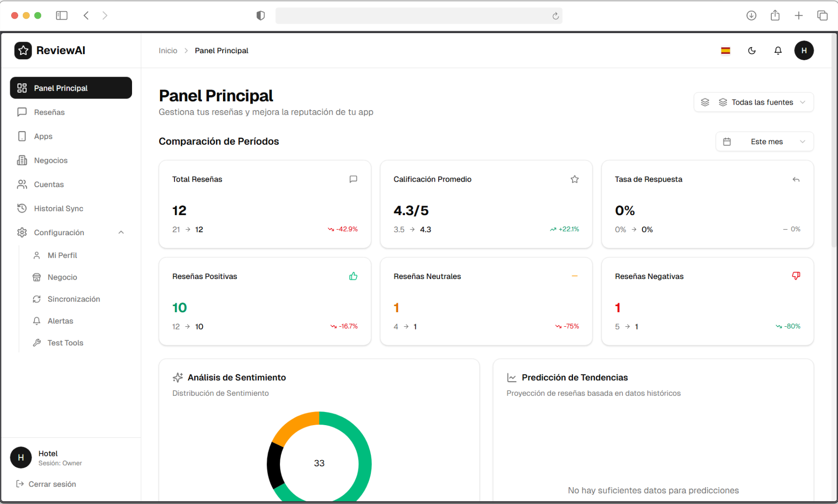
Task: Open the Spanish flag language selector
Action: pos(725,50)
